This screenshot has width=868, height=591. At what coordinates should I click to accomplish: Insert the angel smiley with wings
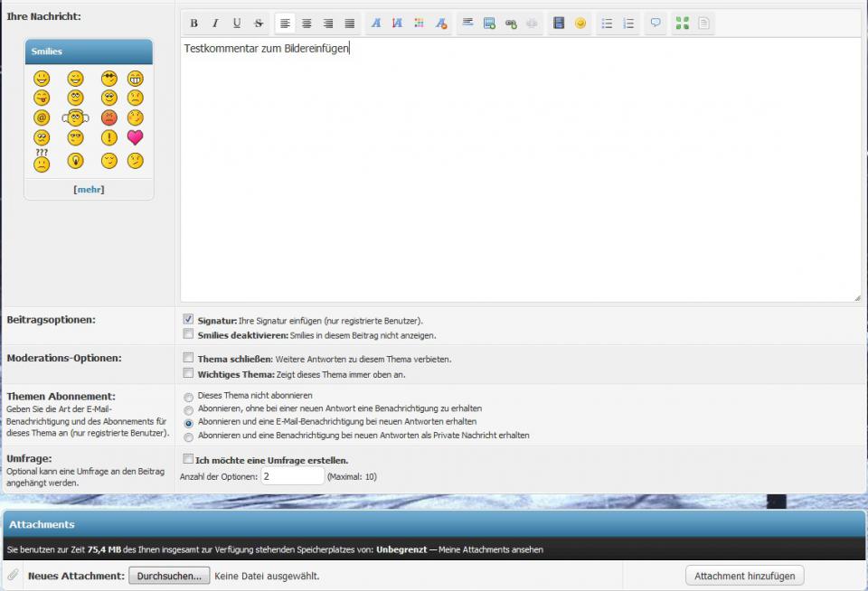point(76,117)
